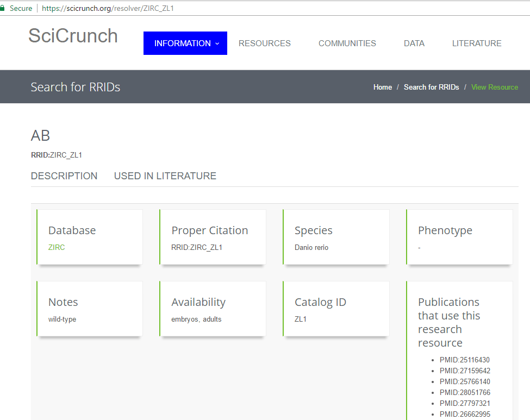Click the Search for RRIDs page heading
Viewport: 530px width, 420px height.
76,87
